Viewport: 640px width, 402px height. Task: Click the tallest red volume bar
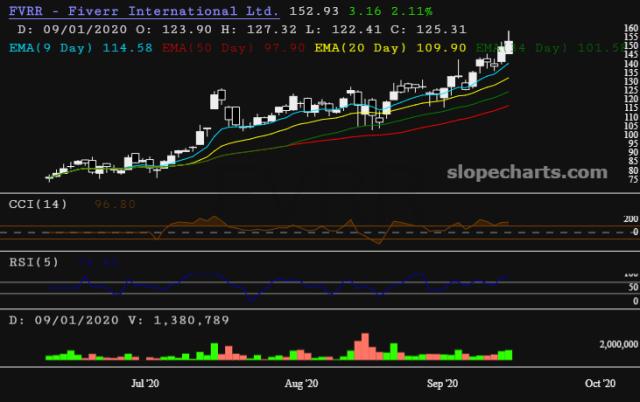tap(365, 346)
